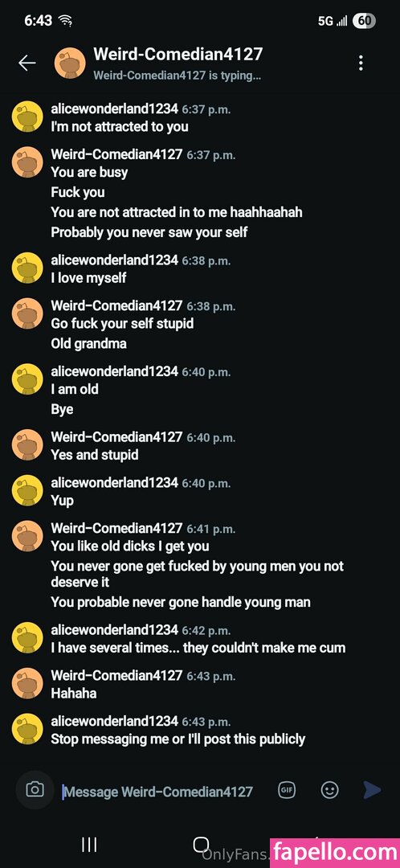The width and height of the screenshot is (400, 868).
Task: Tap the Weird-Comedian4127 title in header
Action: (x=178, y=55)
